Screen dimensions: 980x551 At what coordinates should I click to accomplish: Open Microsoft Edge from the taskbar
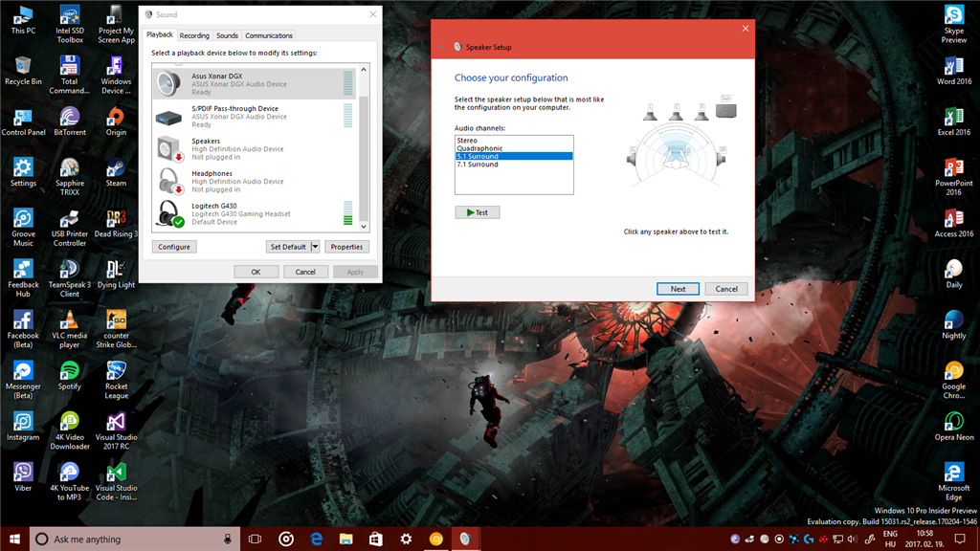click(x=316, y=539)
